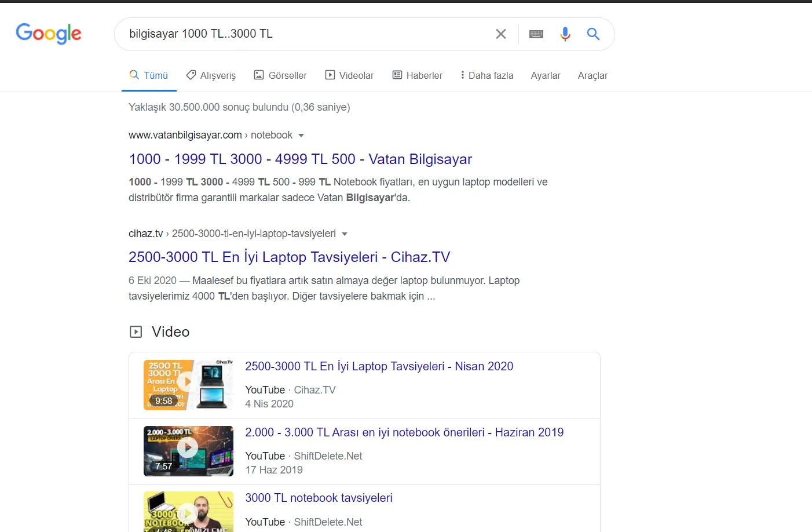Viewport: 812px width, 532px height.
Task: Click the three-dot icon beside Daha fazla
Action: 462,75
